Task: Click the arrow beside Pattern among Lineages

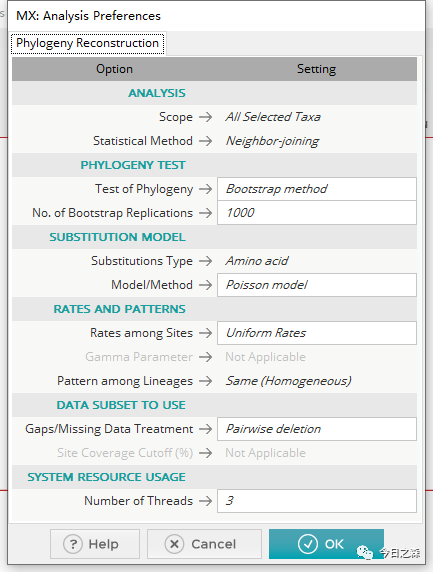Action: pyautogui.click(x=206, y=381)
